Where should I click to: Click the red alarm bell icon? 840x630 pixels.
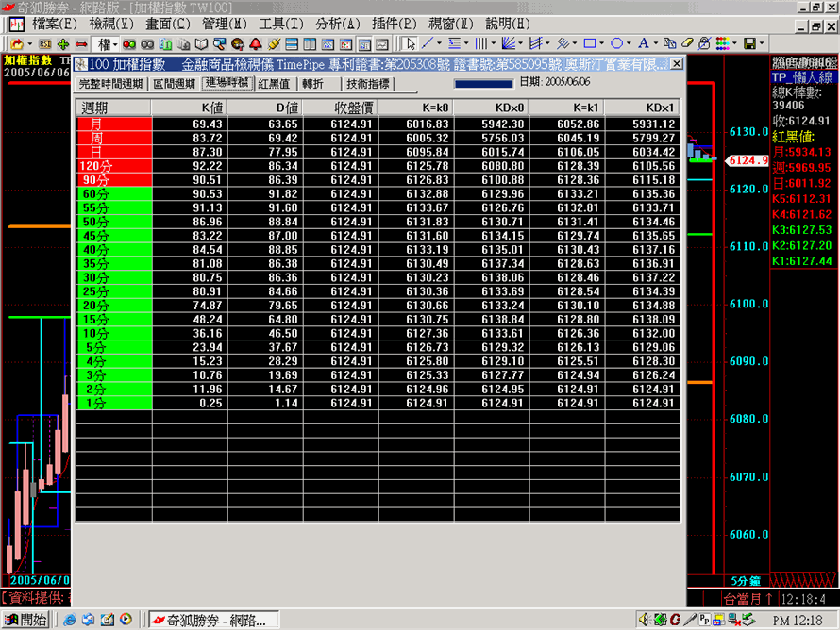coord(255,43)
